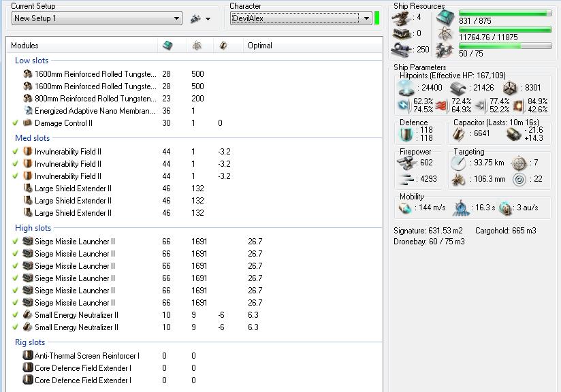Click the powergrid column header icon

[x=197, y=46]
